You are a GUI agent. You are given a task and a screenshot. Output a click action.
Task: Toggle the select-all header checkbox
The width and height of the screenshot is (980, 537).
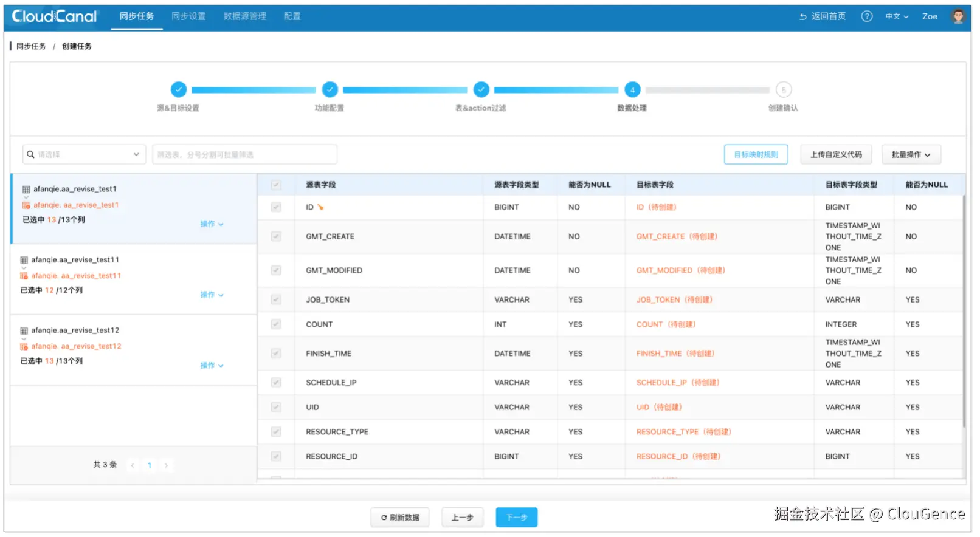click(276, 185)
